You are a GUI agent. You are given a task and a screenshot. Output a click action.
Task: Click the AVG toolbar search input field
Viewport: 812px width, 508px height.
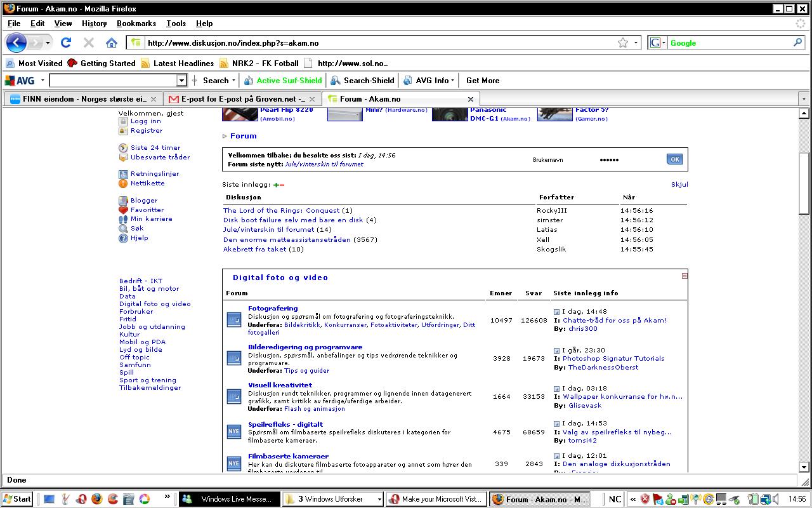[x=113, y=81]
